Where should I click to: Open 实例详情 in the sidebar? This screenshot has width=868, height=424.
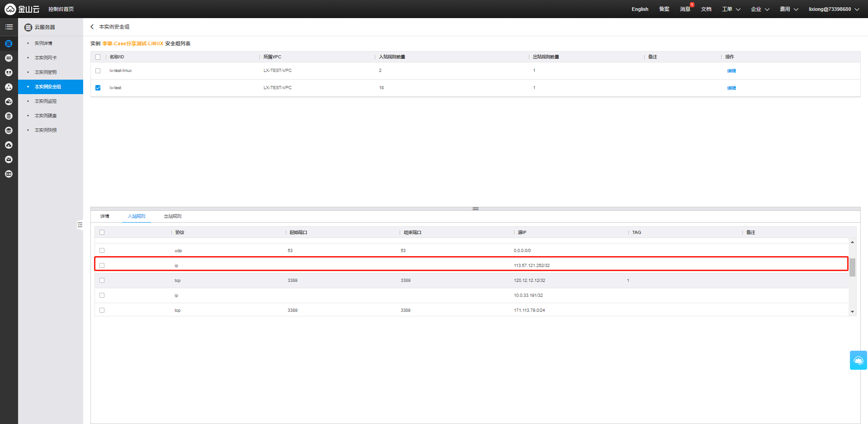pyautogui.click(x=43, y=43)
